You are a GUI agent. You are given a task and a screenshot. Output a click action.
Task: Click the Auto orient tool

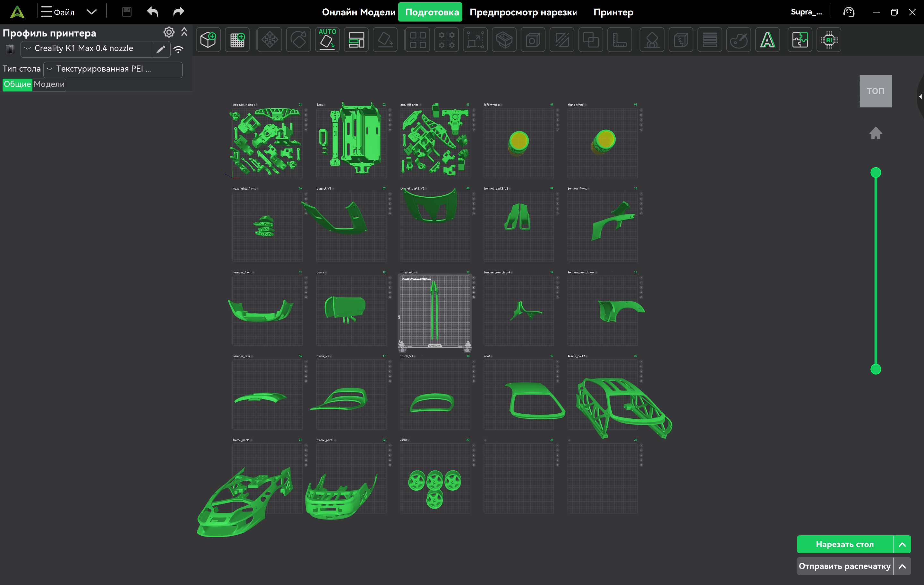point(327,40)
